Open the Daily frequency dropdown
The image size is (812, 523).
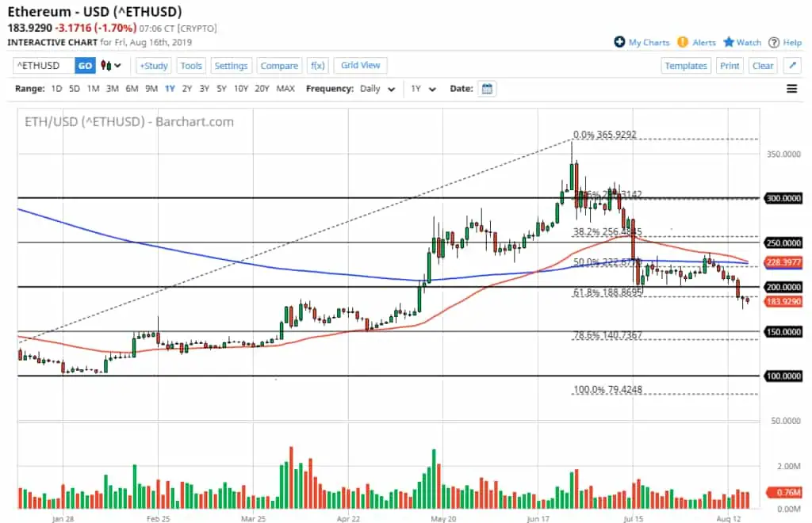(377, 89)
